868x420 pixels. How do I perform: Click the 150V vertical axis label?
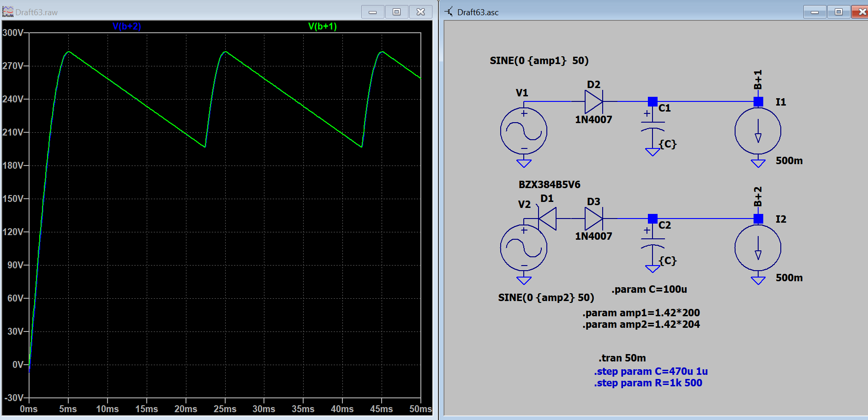click(x=13, y=199)
